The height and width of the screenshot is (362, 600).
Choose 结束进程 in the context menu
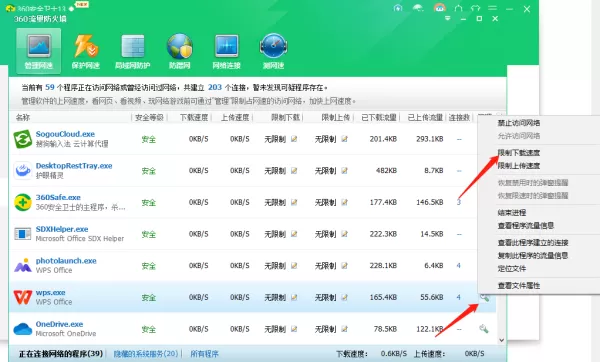coord(512,212)
